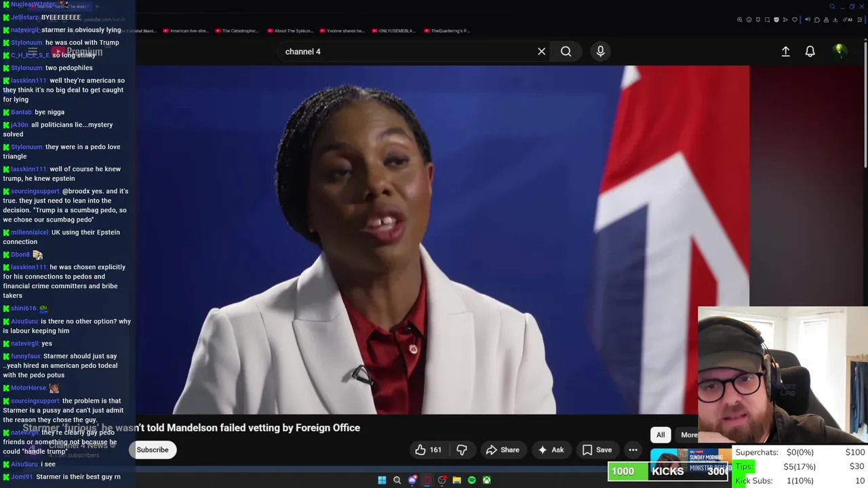Open the browser AI assistant icon
Viewport: 868px width, 488px height.
[848, 20]
